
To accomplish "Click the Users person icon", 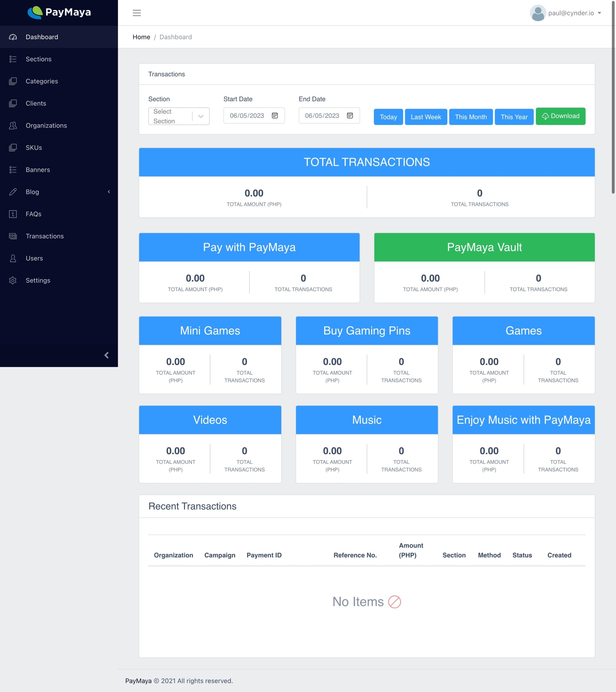I will coord(13,258).
